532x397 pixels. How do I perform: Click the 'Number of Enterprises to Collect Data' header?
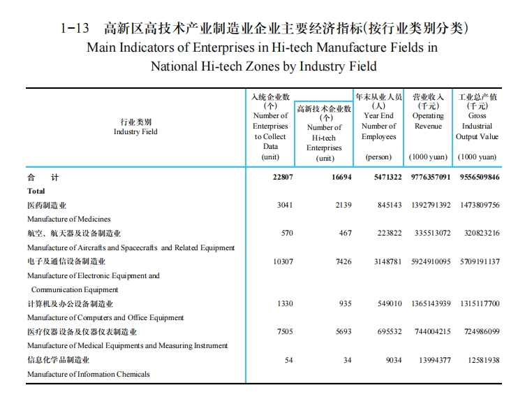270,127
